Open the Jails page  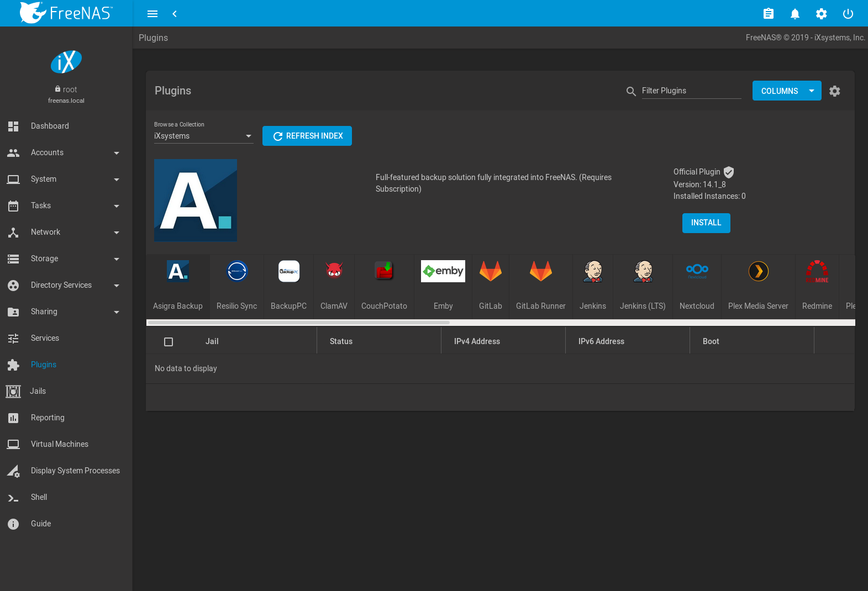point(66,391)
